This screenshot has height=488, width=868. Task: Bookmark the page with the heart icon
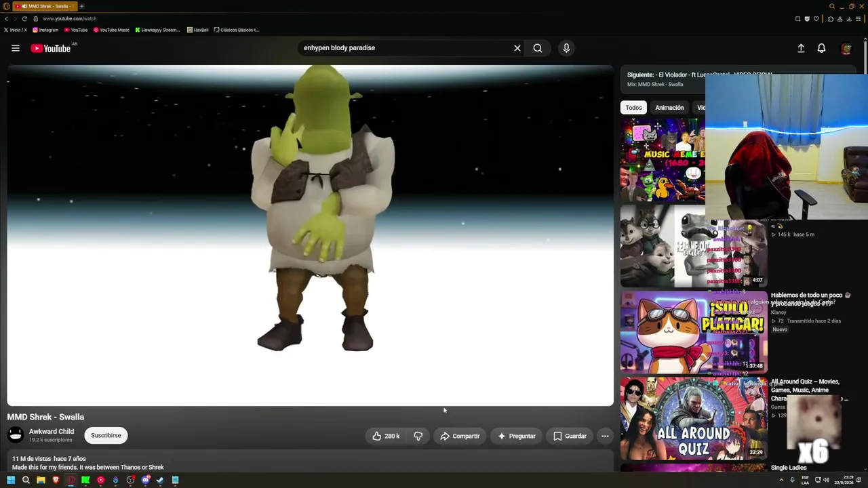[x=816, y=19]
